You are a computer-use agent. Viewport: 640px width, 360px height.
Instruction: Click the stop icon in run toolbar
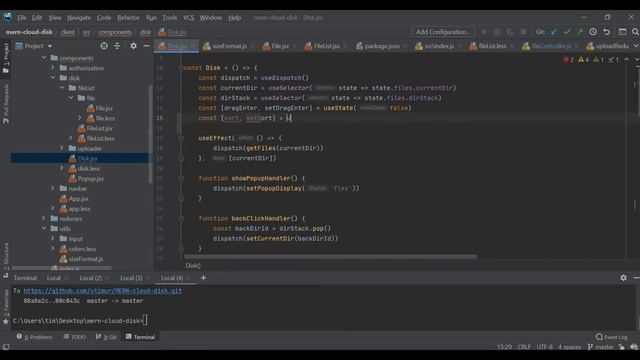coord(523,32)
